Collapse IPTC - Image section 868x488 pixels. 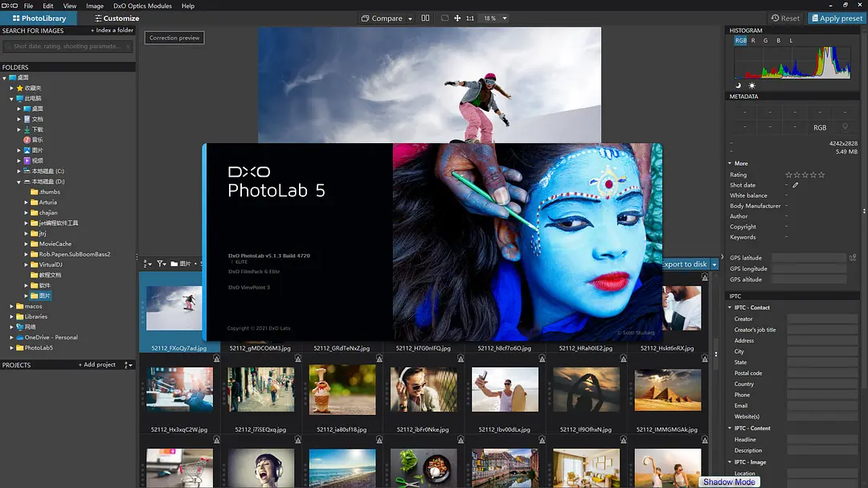click(x=730, y=462)
